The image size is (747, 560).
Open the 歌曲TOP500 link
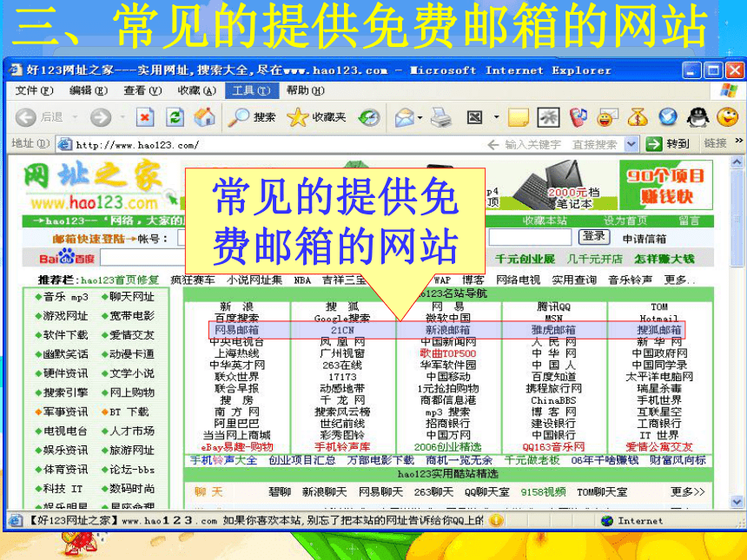pyautogui.click(x=448, y=353)
